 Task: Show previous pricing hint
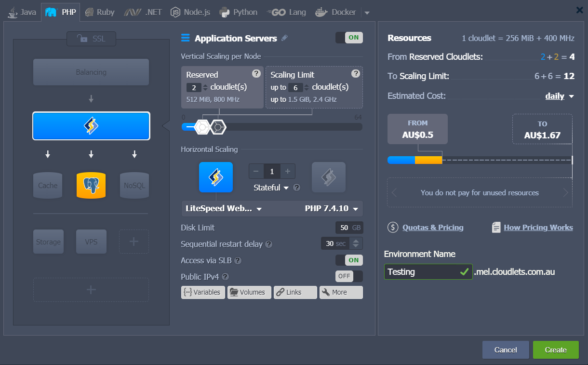(x=394, y=193)
